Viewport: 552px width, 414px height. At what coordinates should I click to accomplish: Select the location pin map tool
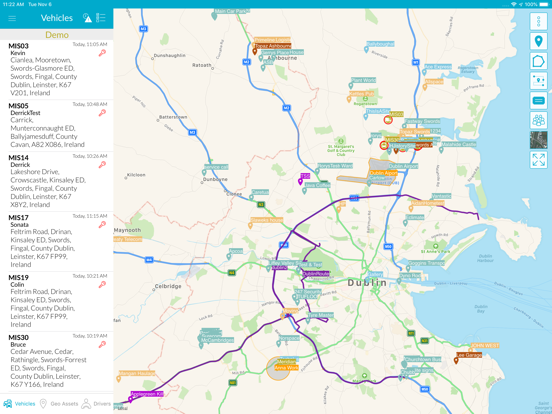[x=538, y=41]
